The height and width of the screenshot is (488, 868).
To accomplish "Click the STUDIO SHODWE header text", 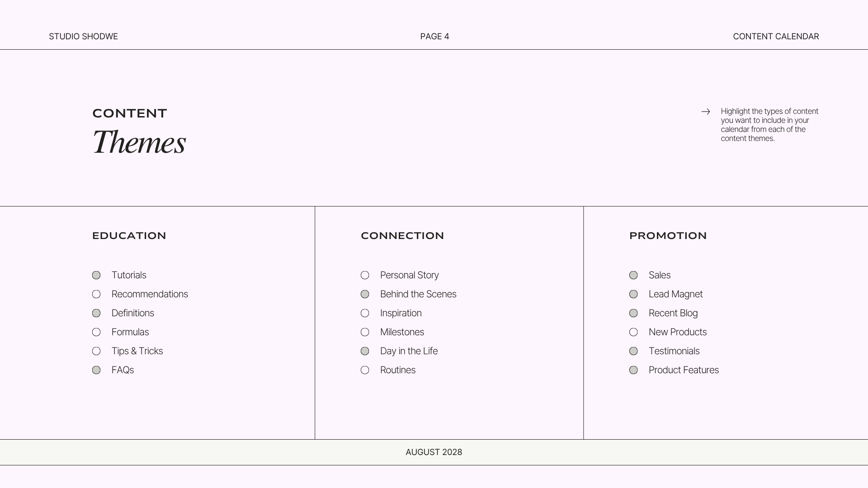I will coord(83,37).
